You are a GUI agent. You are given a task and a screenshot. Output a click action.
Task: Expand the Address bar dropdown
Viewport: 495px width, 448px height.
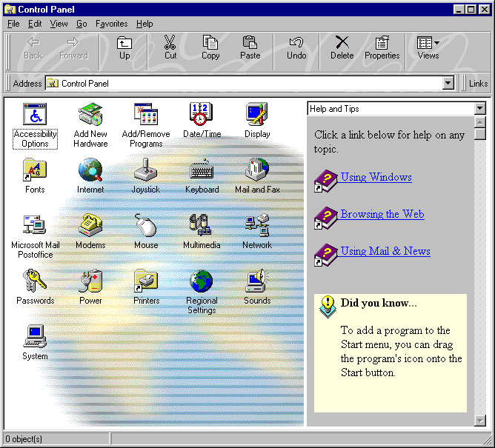coord(448,84)
